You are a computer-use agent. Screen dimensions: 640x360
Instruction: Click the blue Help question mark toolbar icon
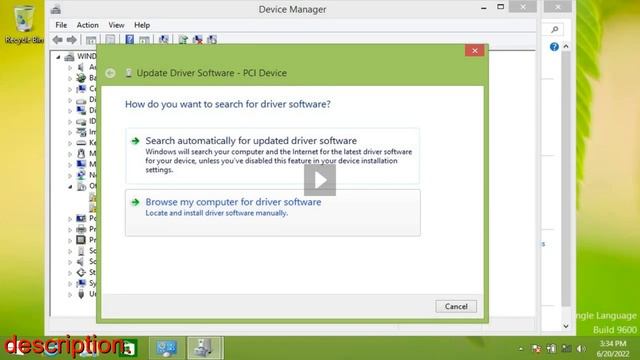tap(129, 40)
